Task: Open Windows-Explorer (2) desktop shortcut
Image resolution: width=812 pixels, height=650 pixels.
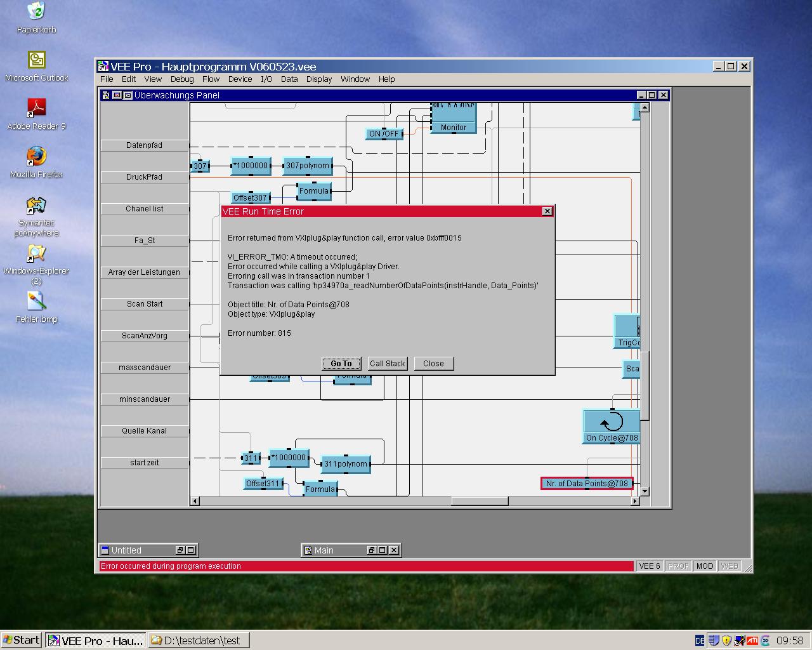Action: coord(37,254)
